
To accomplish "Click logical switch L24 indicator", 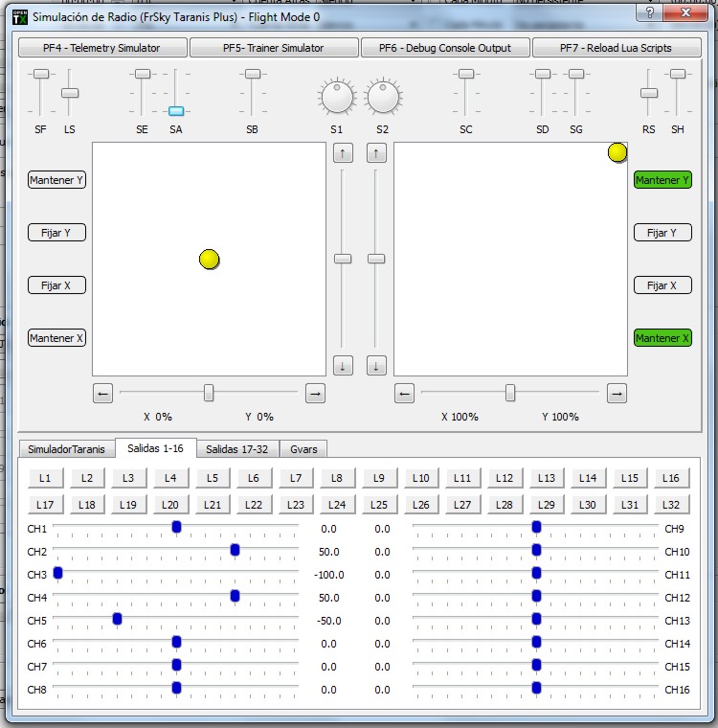I will pos(337,505).
